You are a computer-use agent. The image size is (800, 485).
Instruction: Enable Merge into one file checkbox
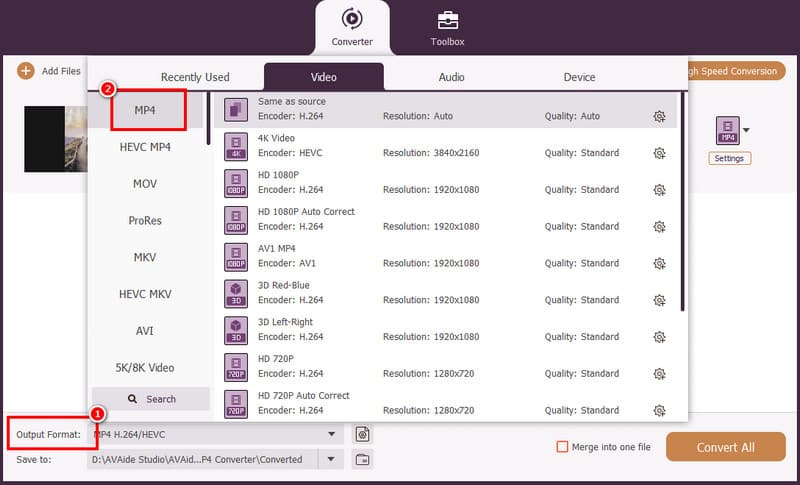(562, 447)
